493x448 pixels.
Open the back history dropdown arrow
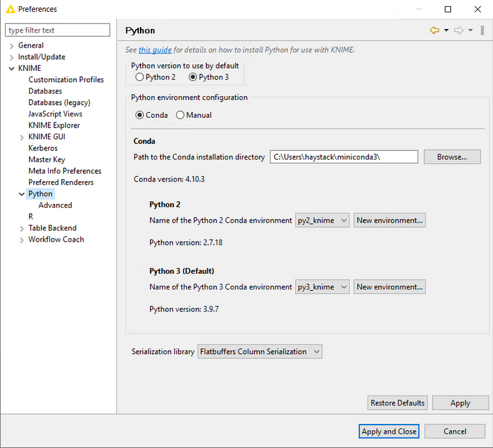[446, 30]
